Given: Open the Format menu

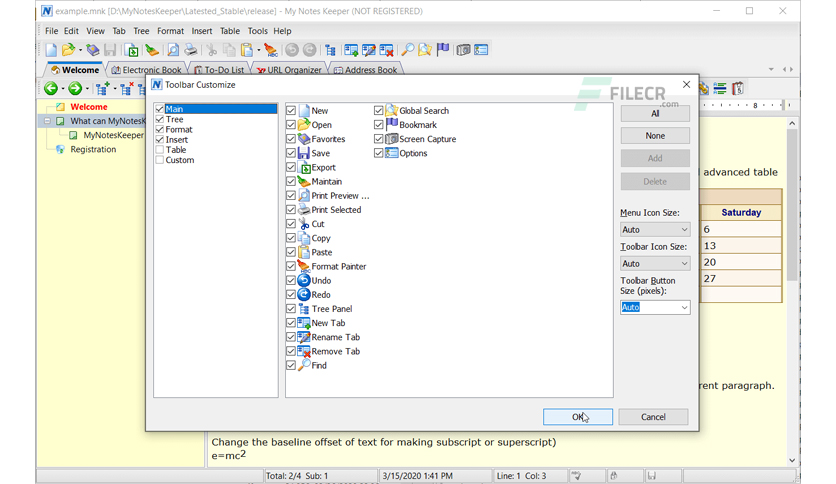Looking at the screenshot, I should point(170,31).
